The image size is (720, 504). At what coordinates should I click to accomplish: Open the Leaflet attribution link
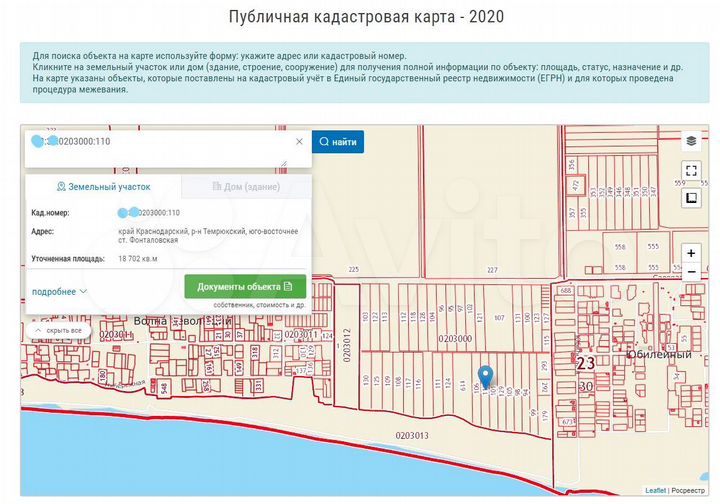[655, 490]
